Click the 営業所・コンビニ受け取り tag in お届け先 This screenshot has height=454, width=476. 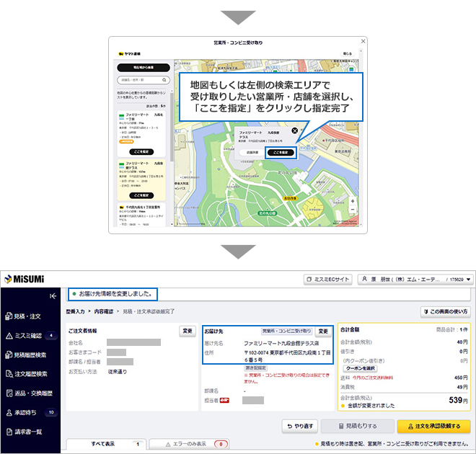coord(286,331)
